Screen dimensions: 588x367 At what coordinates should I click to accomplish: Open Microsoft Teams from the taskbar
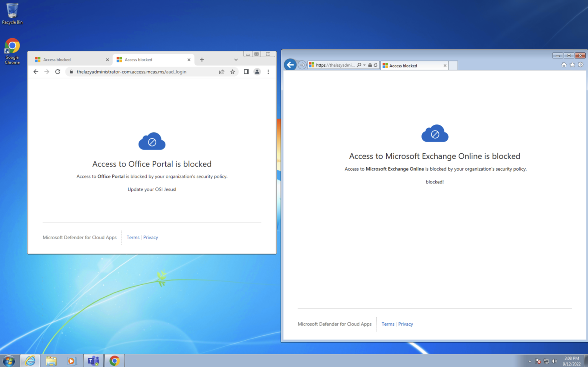[93, 360]
